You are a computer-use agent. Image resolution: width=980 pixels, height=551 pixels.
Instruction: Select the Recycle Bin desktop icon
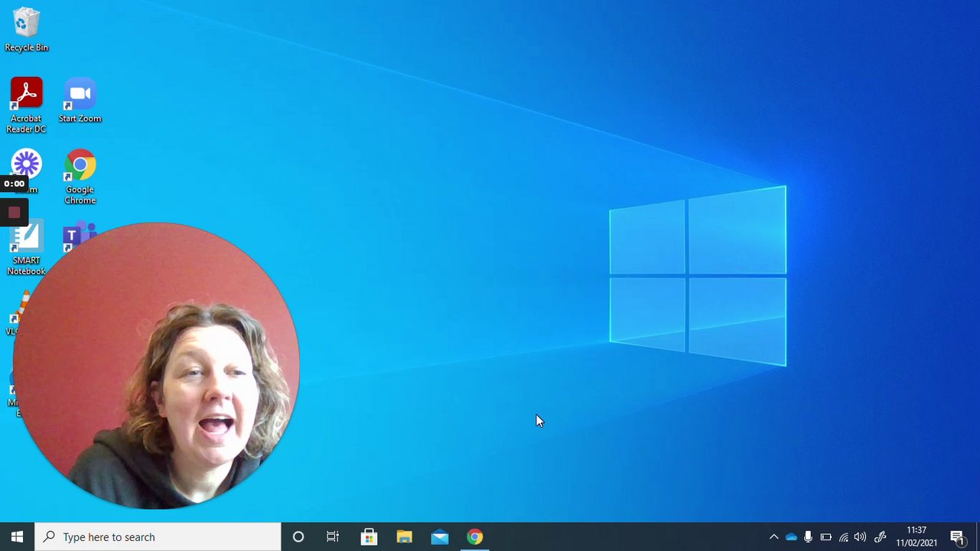[x=26, y=31]
